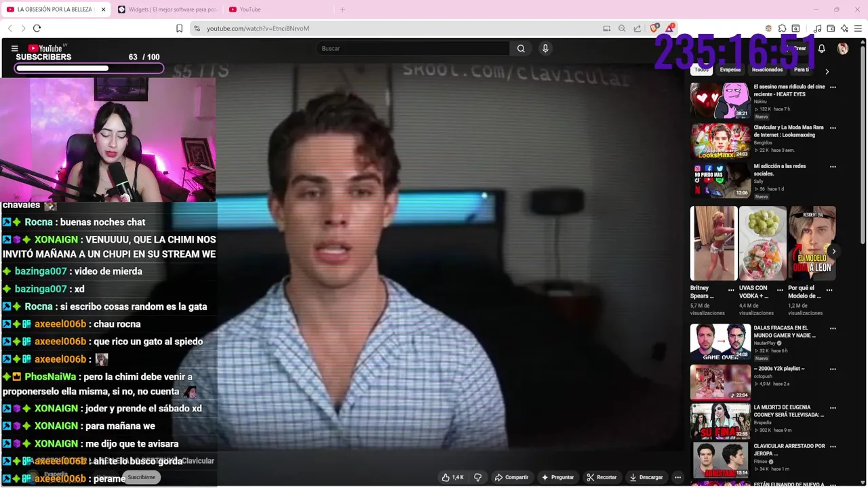Click the Evapedia channel name under sidebar video

point(762,422)
